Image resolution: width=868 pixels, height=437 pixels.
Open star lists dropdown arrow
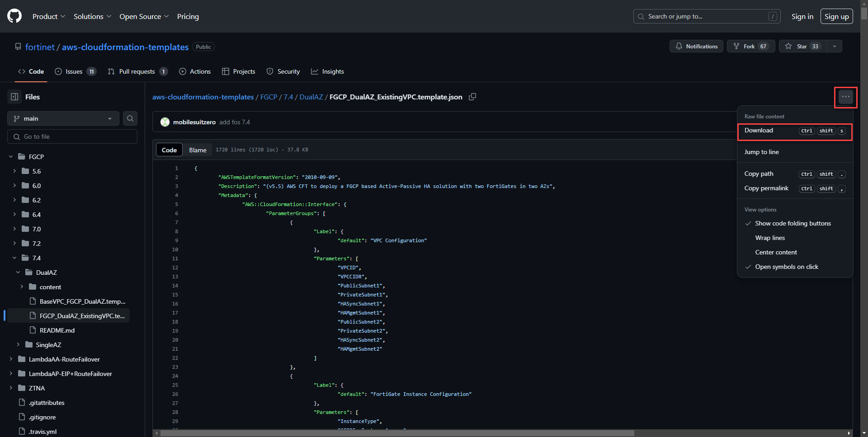pyautogui.click(x=835, y=46)
